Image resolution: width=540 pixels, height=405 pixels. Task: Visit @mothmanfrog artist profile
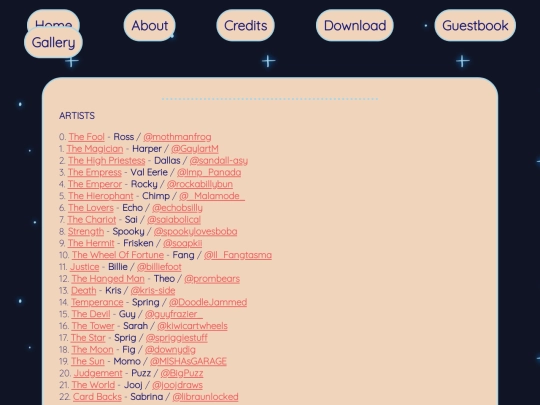pyautogui.click(x=177, y=137)
